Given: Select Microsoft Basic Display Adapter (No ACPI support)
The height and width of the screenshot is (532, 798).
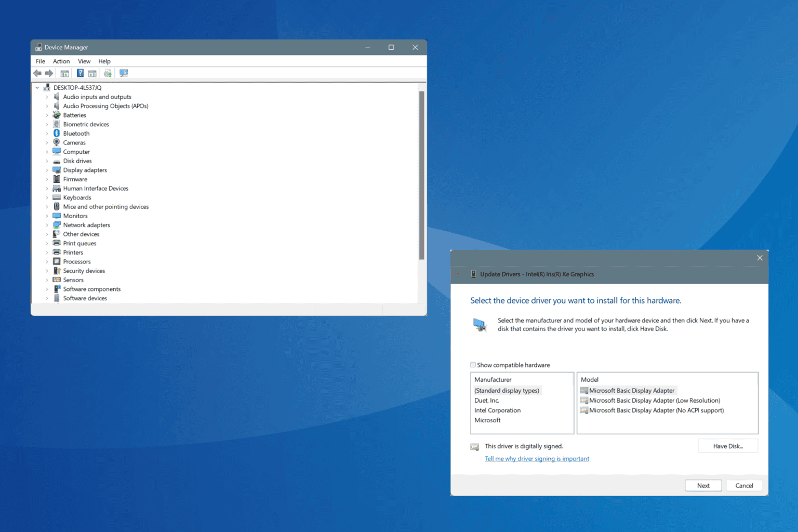Looking at the screenshot, I should tap(652, 410).
